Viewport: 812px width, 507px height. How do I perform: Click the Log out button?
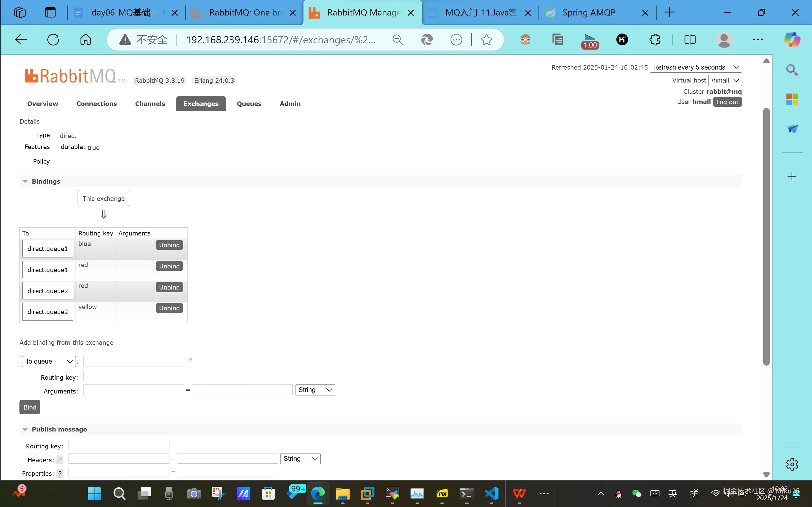[727, 102]
